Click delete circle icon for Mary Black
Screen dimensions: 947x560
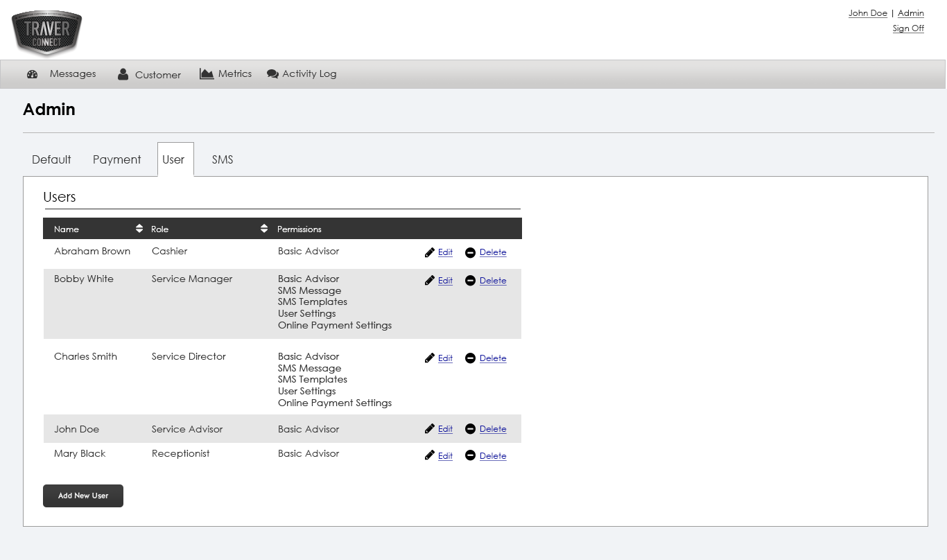(x=470, y=456)
